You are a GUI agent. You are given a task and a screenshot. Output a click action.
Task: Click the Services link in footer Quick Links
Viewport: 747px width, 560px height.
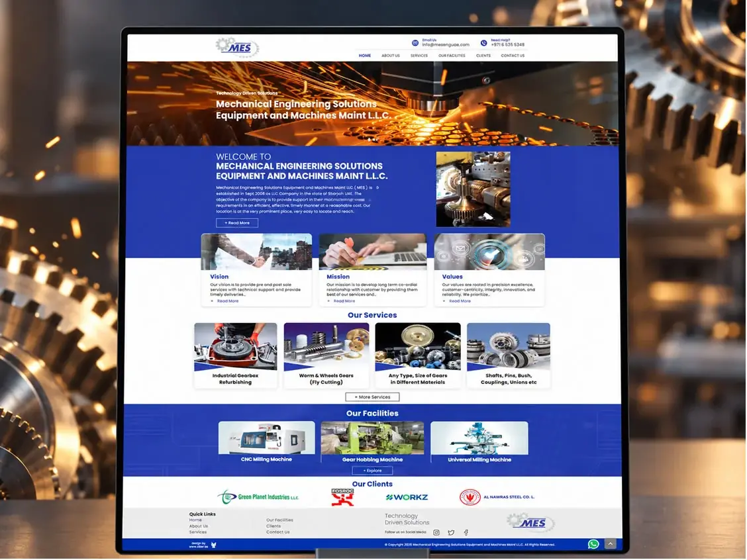click(198, 532)
